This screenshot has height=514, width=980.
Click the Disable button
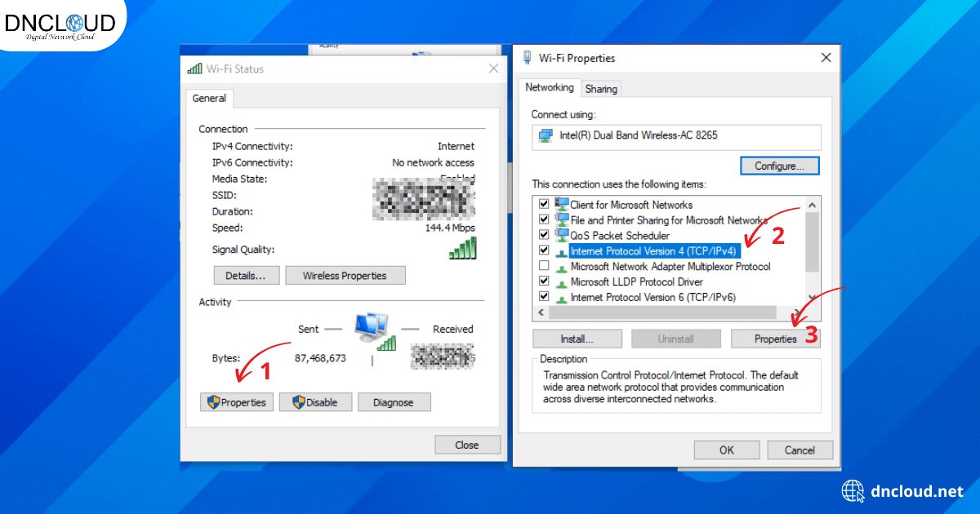316,402
